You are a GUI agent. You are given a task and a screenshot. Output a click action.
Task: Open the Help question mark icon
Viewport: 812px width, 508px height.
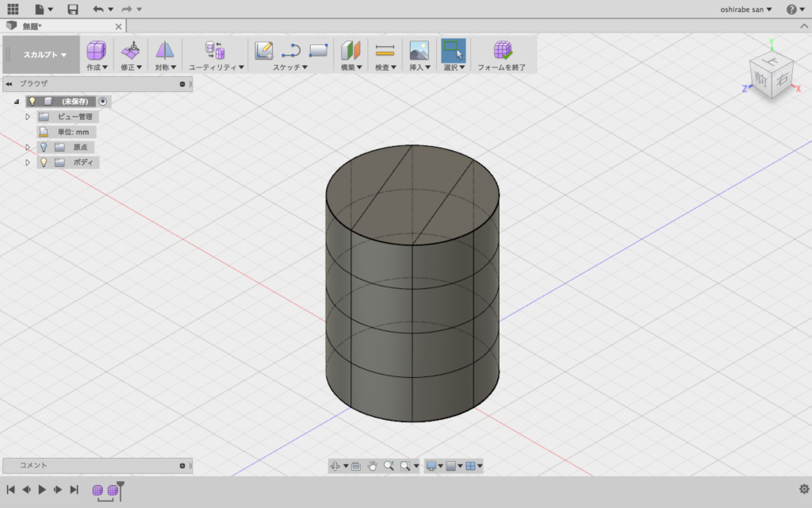[x=791, y=10]
